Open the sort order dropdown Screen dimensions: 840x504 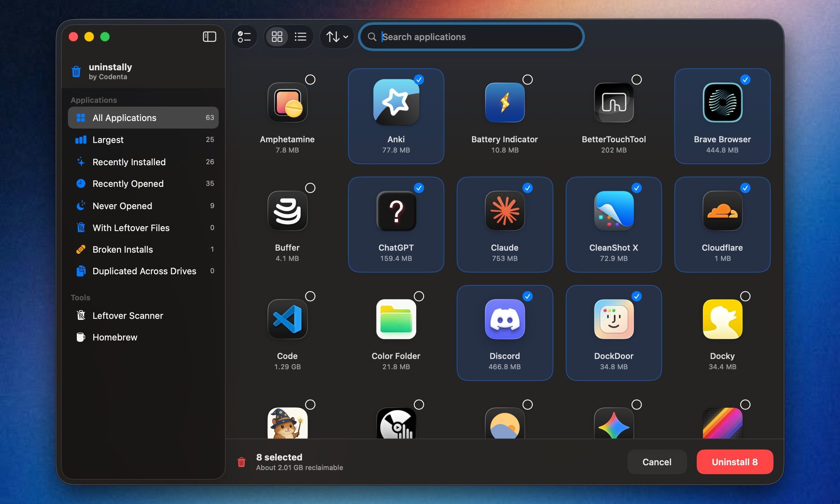tap(337, 37)
